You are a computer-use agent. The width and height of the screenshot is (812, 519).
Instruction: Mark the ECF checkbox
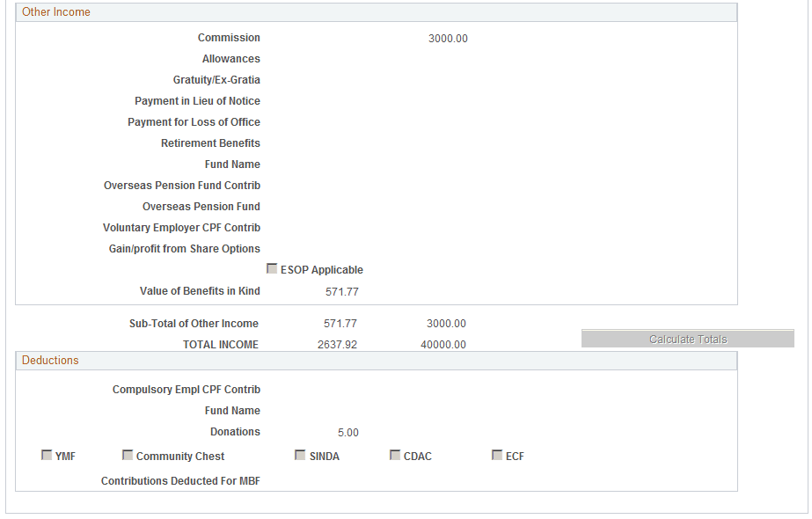pos(497,455)
